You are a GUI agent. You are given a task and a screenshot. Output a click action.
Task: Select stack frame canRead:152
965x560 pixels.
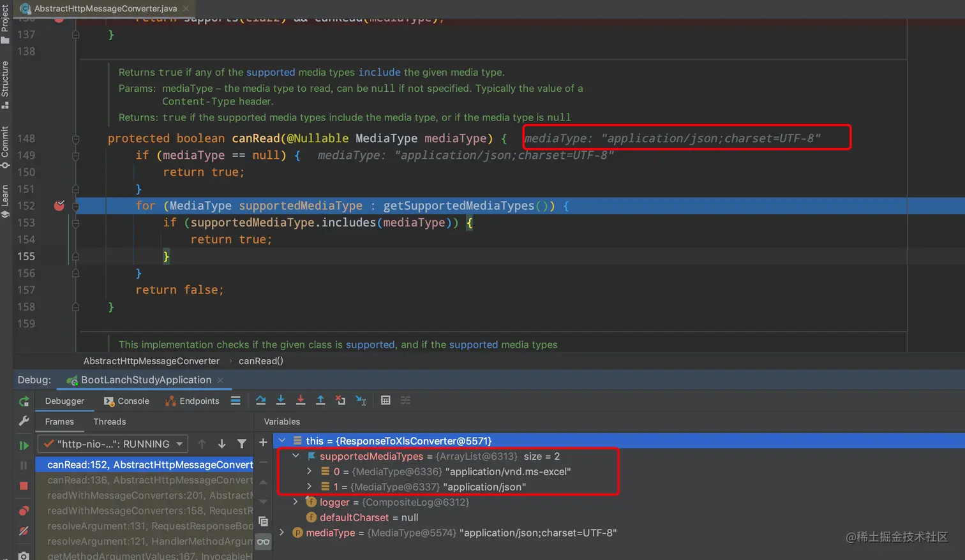pyautogui.click(x=145, y=465)
